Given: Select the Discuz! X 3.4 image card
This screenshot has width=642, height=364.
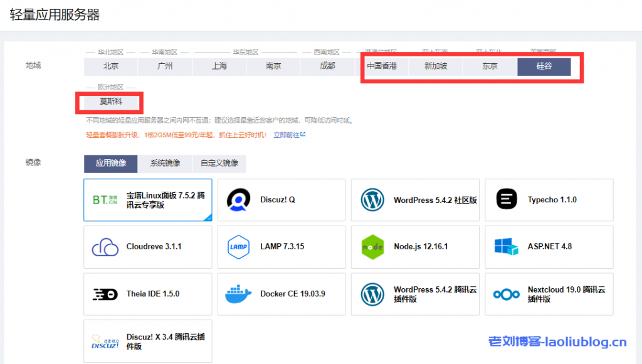Looking at the screenshot, I should pos(147,341).
